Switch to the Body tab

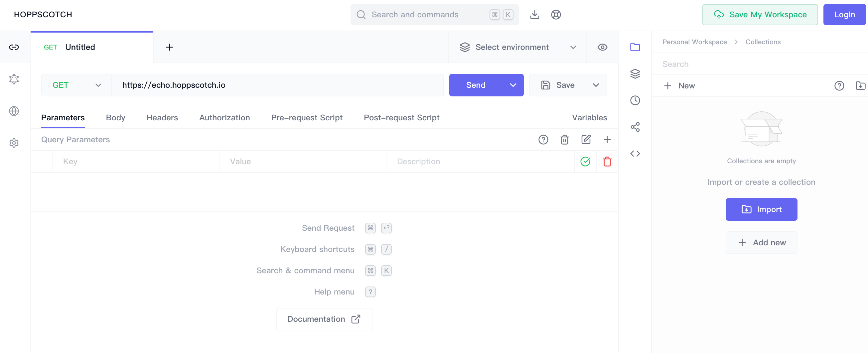pyautogui.click(x=116, y=118)
